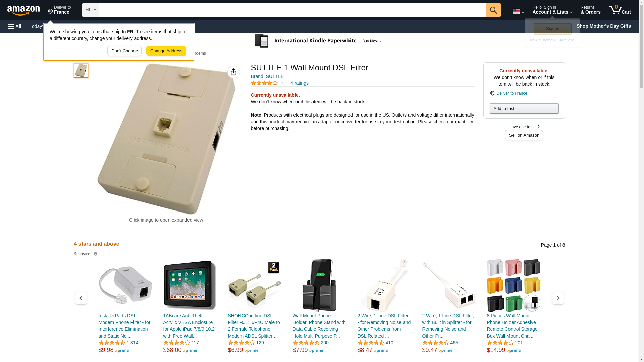Click the Amazon logo
The image size is (644, 362).
(23, 10)
